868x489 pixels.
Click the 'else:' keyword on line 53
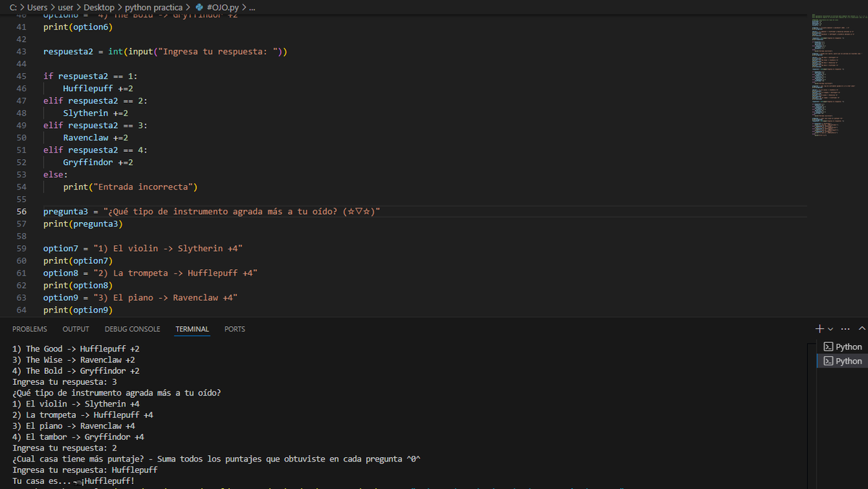[x=56, y=174]
